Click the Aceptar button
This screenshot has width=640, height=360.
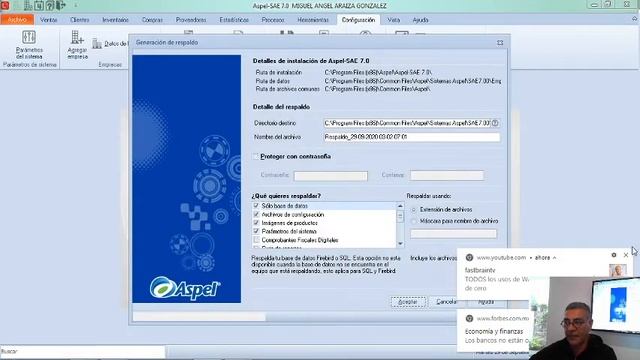click(408, 302)
